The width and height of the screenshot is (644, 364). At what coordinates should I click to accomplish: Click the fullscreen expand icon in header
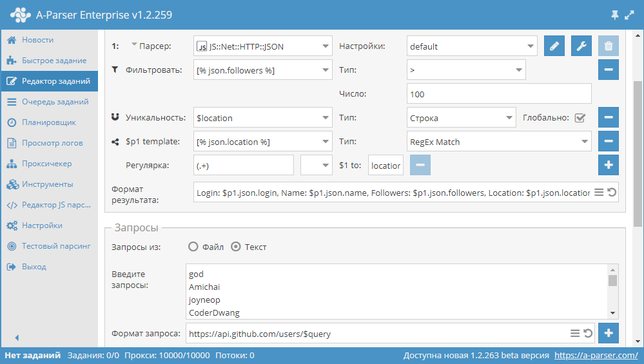click(x=629, y=15)
